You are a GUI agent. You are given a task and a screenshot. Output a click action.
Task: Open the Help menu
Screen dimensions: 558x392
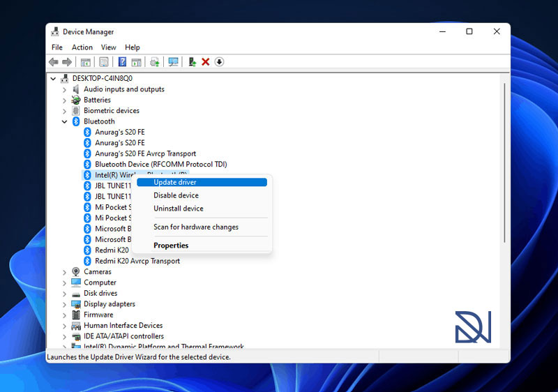tap(133, 47)
